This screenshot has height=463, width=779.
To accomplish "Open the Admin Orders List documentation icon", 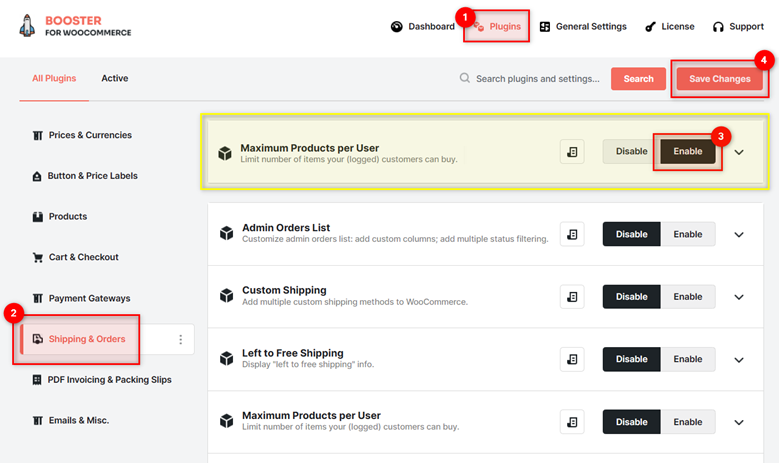I will (572, 234).
